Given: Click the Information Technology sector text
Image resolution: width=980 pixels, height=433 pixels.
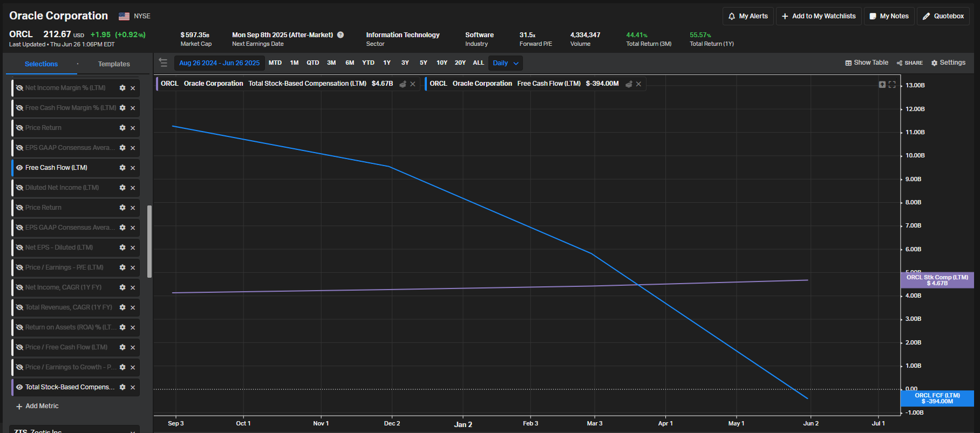Looking at the screenshot, I should (x=403, y=35).
